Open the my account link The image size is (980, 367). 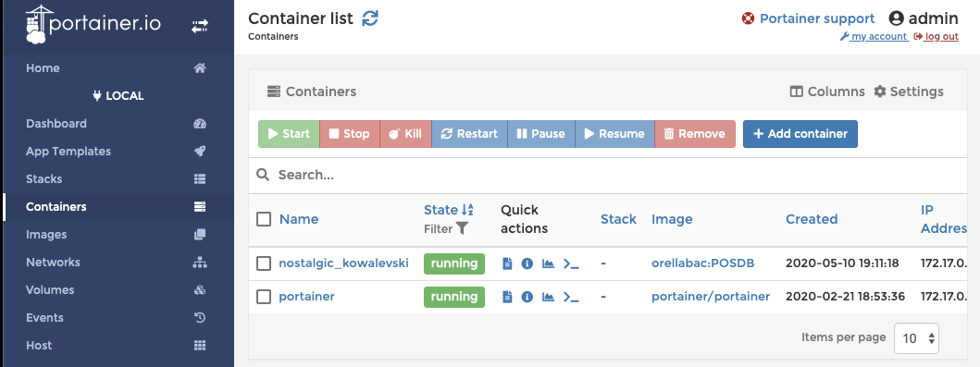(874, 37)
